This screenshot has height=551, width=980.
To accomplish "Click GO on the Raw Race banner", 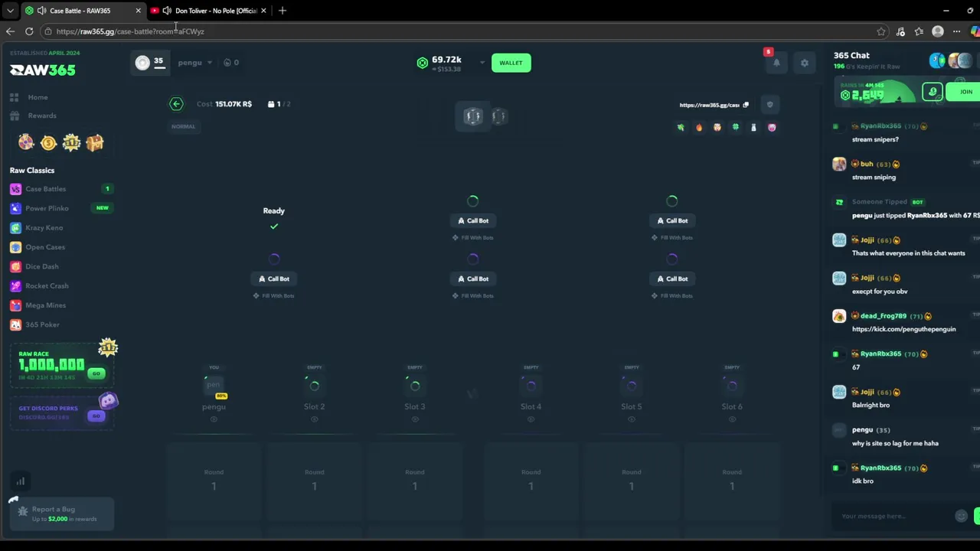I will tap(96, 373).
